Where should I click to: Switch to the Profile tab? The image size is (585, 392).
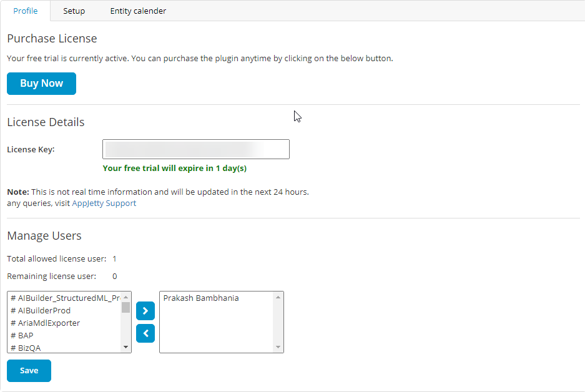point(26,11)
